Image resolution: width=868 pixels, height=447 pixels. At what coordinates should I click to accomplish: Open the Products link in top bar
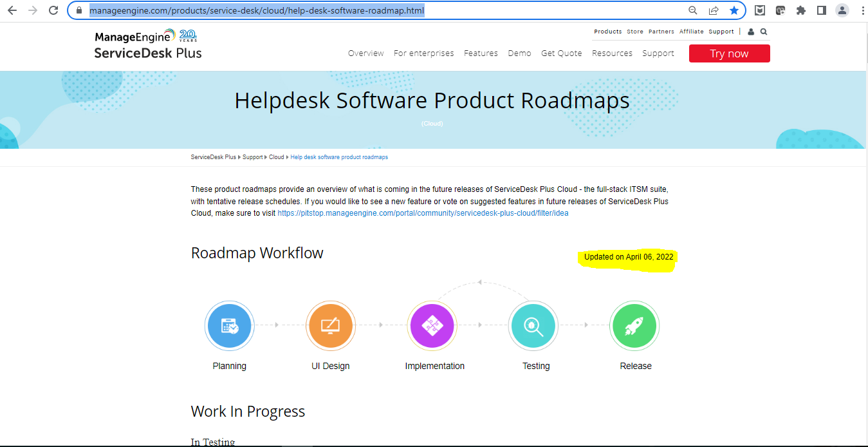click(x=608, y=32)
